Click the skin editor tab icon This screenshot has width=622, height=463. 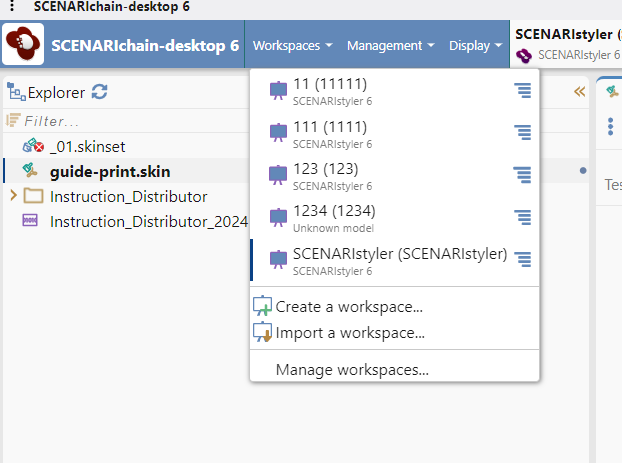tap(612, 92)
